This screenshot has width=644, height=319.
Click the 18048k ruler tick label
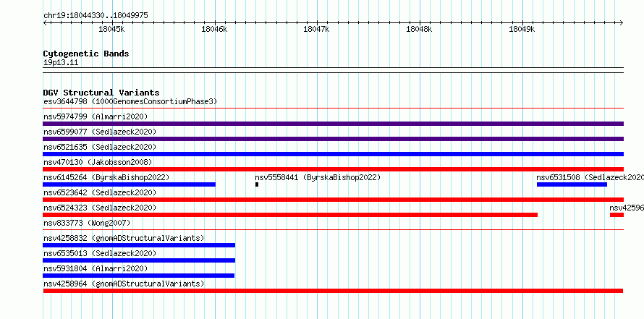[x=419, y=29]
